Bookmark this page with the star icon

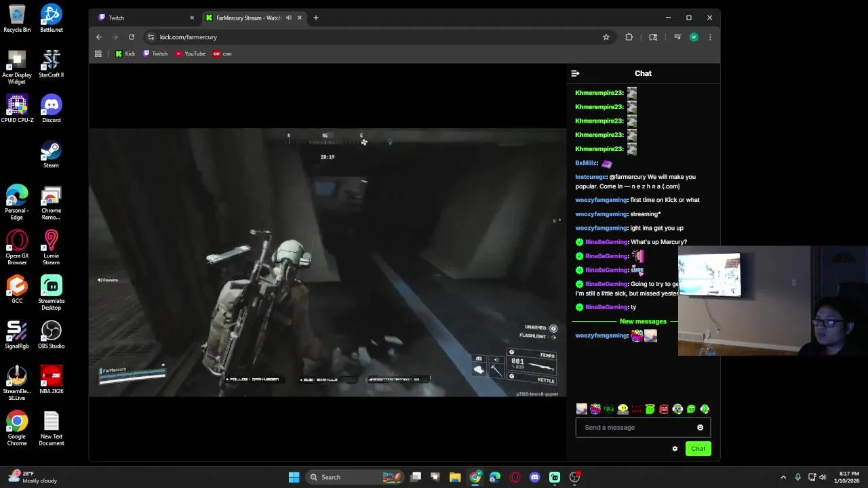[606, 37]
